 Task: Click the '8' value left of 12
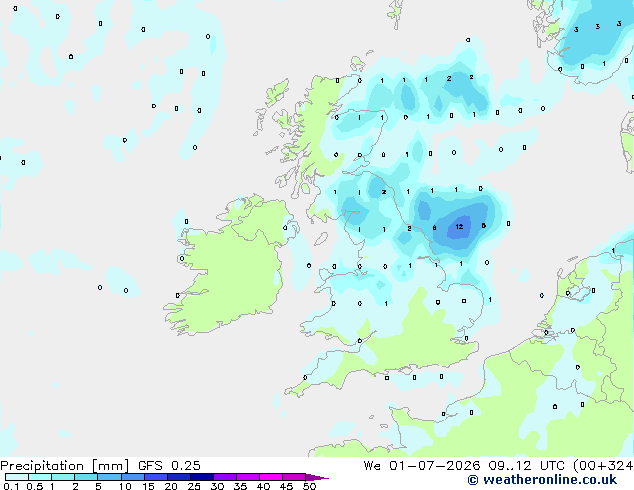[x=434, y=228]
